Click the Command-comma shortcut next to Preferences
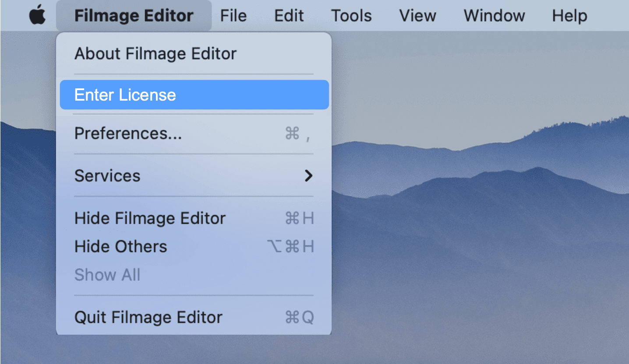This screenshot has width=629, height=364. point(299,133)
